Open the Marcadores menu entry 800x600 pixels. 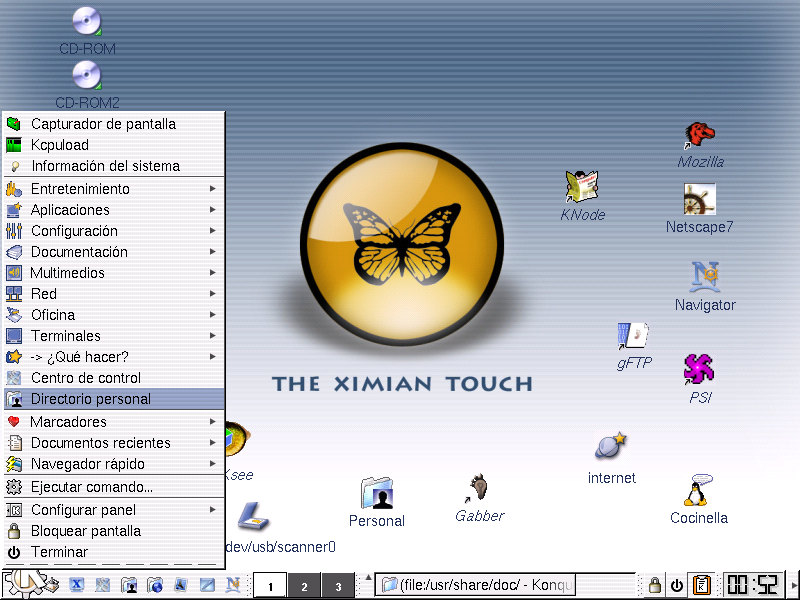pyautogui.click(x=113, y=421)
